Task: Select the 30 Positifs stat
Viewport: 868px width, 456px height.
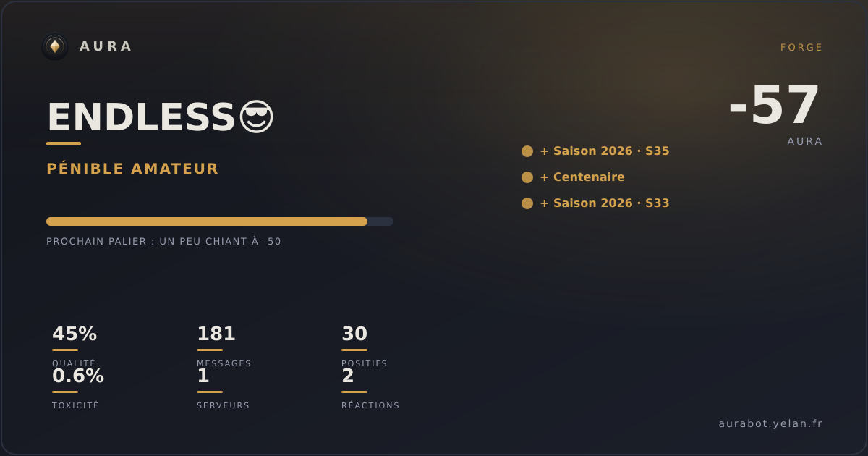Action: (365, 346)
